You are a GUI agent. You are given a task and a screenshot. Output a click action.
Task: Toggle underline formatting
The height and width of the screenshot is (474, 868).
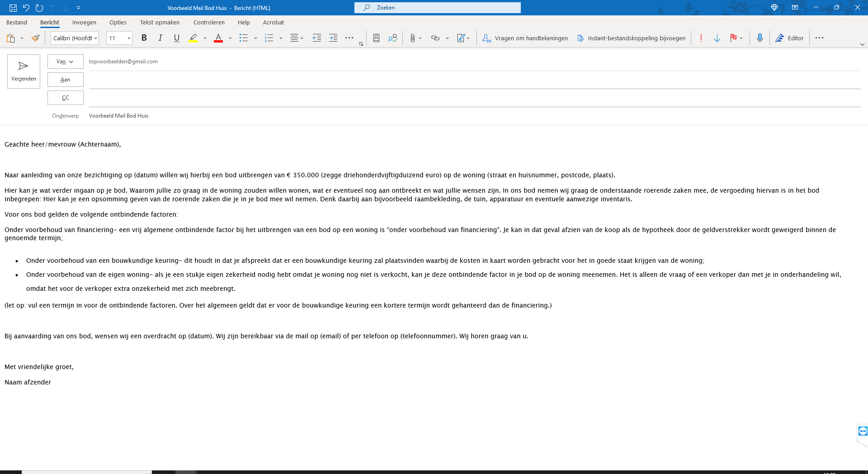(177, 38)
